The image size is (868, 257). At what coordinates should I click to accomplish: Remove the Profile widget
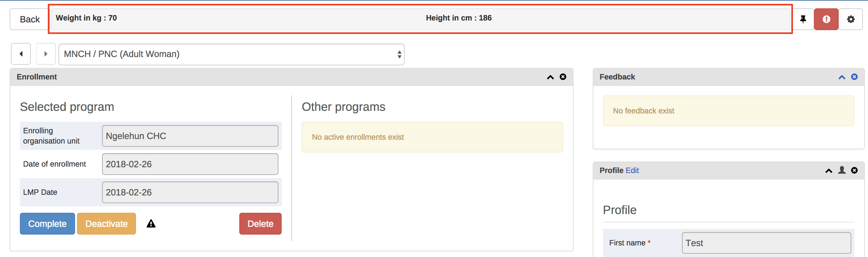click(x=854, y=170)
